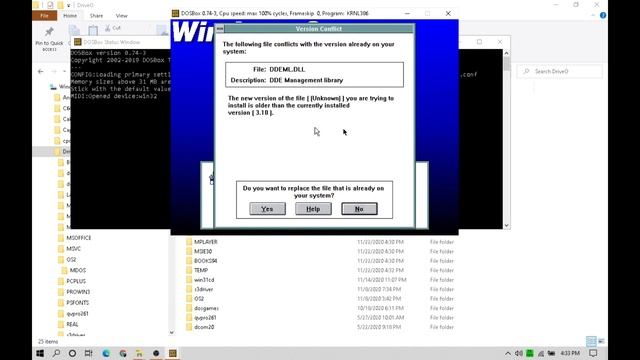Open File tab in File Explorer
Image resolution: width=640 pixels, height=360 pixels.
click(44, 16)
